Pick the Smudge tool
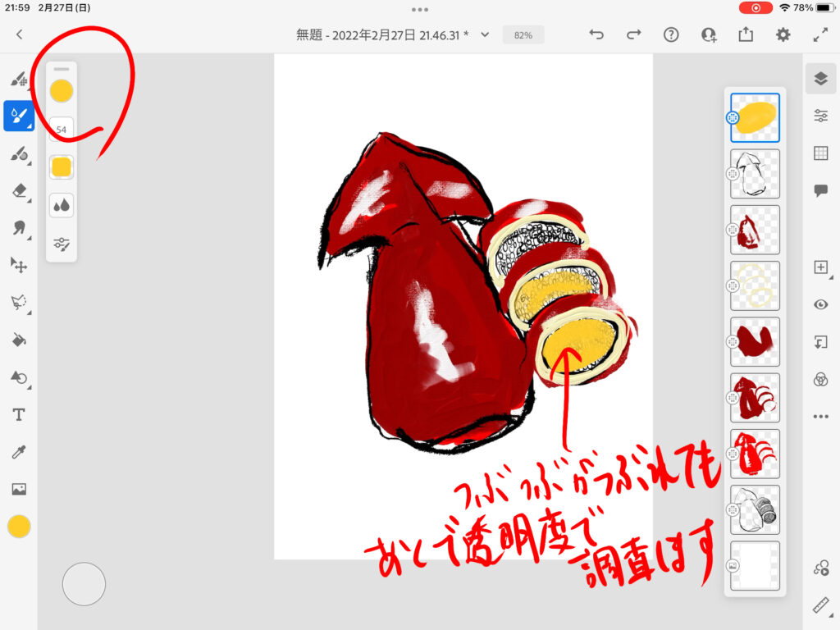The height and width of the screenshot is (630, 840). tap(18, 227)
